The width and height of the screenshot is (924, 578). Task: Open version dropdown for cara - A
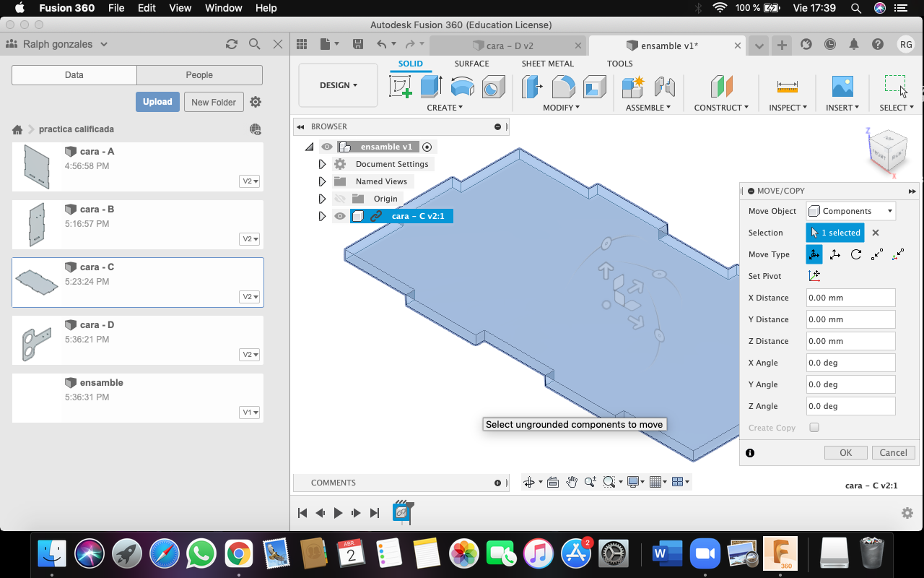click(x=250, y=181)
